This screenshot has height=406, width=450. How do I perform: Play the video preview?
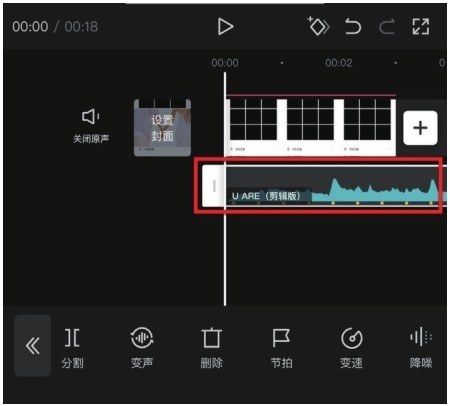225,27
